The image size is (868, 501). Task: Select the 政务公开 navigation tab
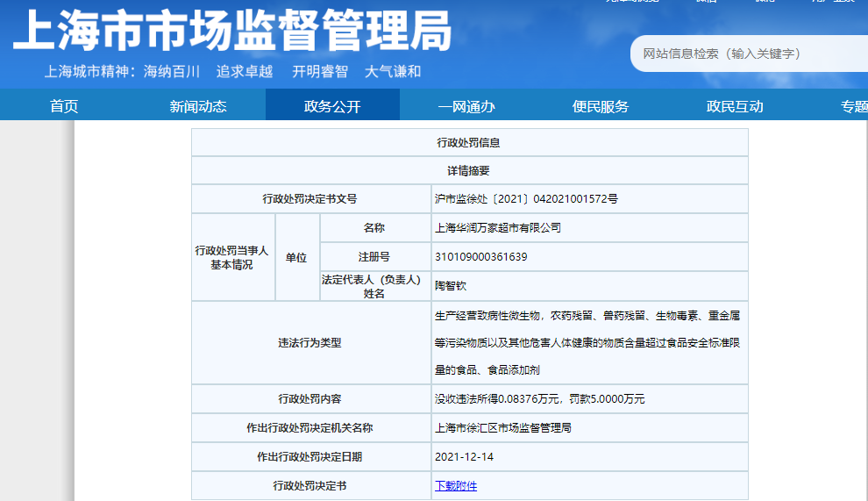332,106
